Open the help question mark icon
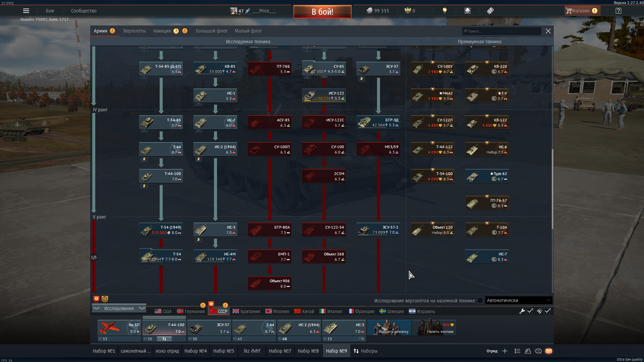644x362 pixels. 619,11
